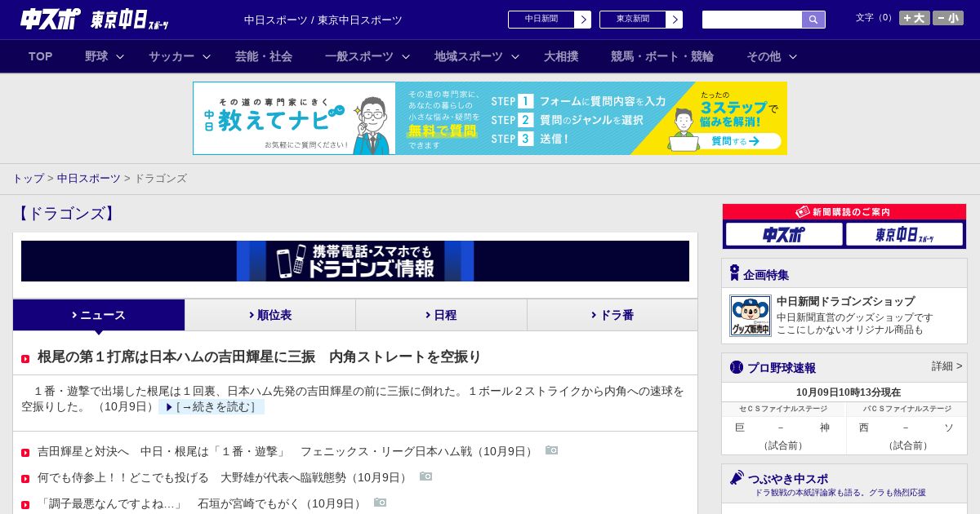Decrease text size with 小 button

tap(948, 18)
